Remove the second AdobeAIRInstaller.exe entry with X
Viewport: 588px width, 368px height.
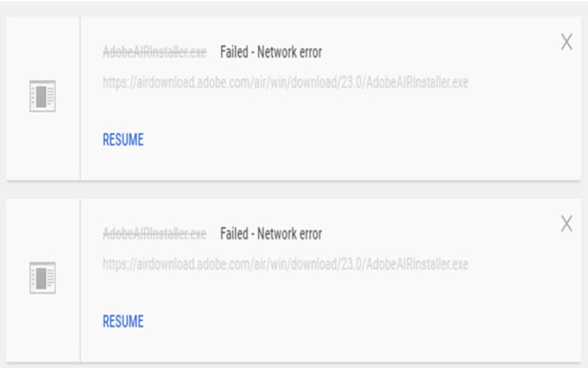[566, 224]
